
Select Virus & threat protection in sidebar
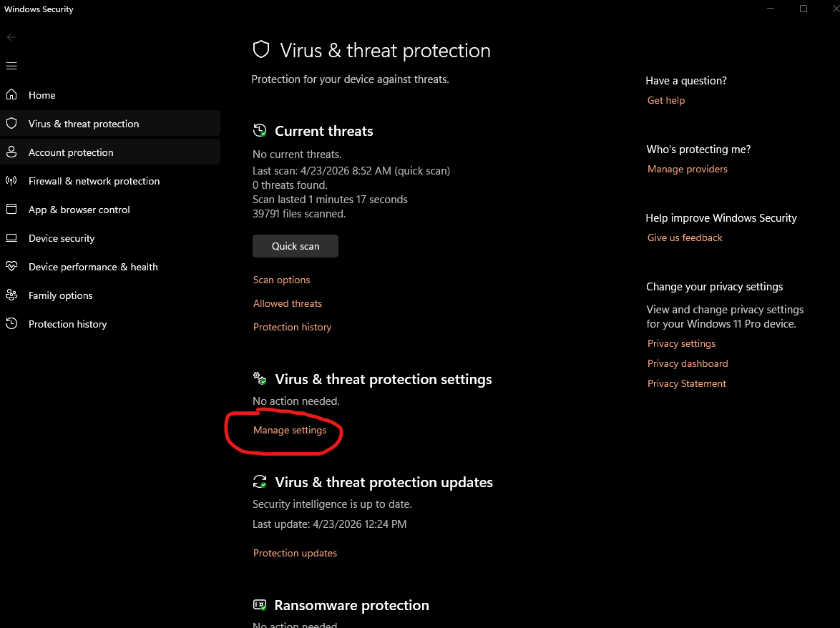point(84,124)
